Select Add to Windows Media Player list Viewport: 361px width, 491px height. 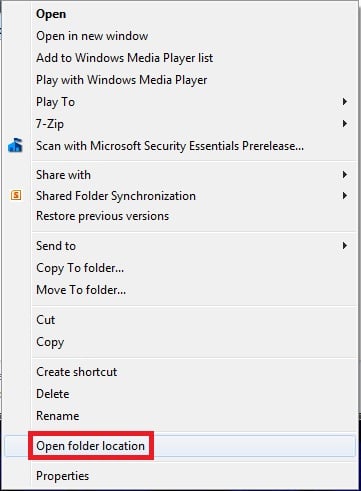pyautogui.click(x=124, y=58)
